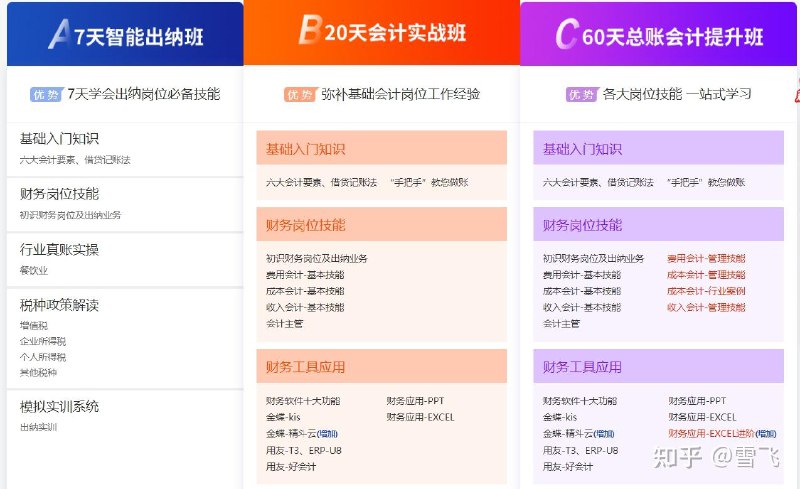The height and width of the screenshot is (489, 800).
Task: Click purple 基础入门知识 heading in 60天 column
Action: pyautogui.click(x=659, y=148)
